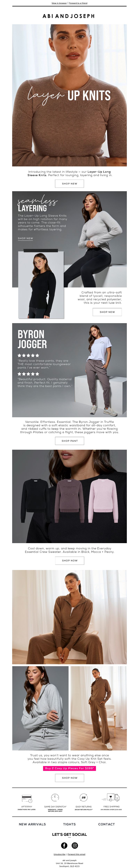Click Shop Now under Crew Sweater text
The width and height of the screenshot is (139, 868).
click(69, 560)
